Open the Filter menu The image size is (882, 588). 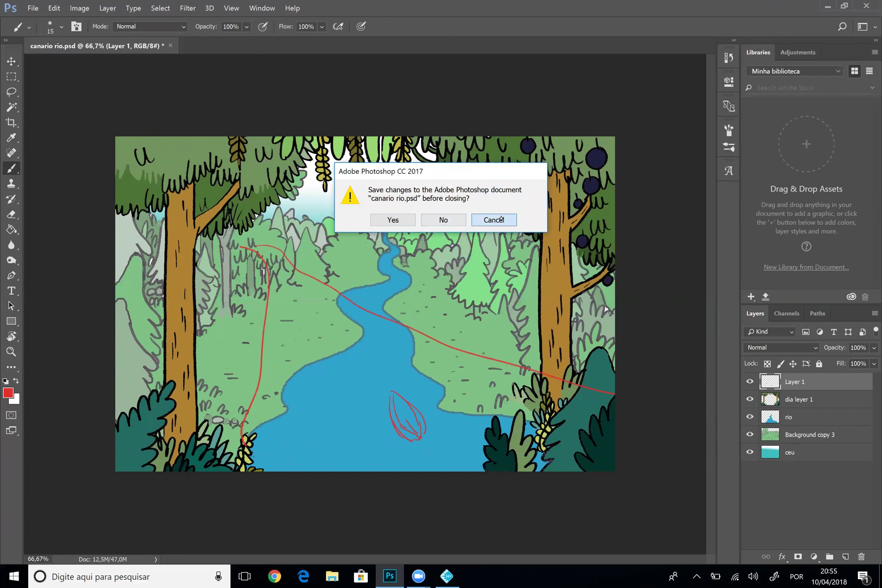pyautogui.click(x=187, y=8)
